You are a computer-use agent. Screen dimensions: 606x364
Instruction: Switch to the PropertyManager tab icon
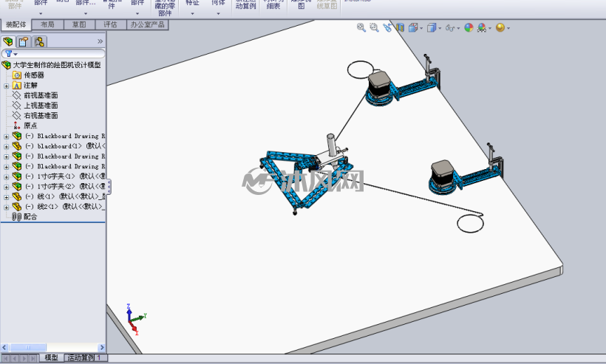24,41
